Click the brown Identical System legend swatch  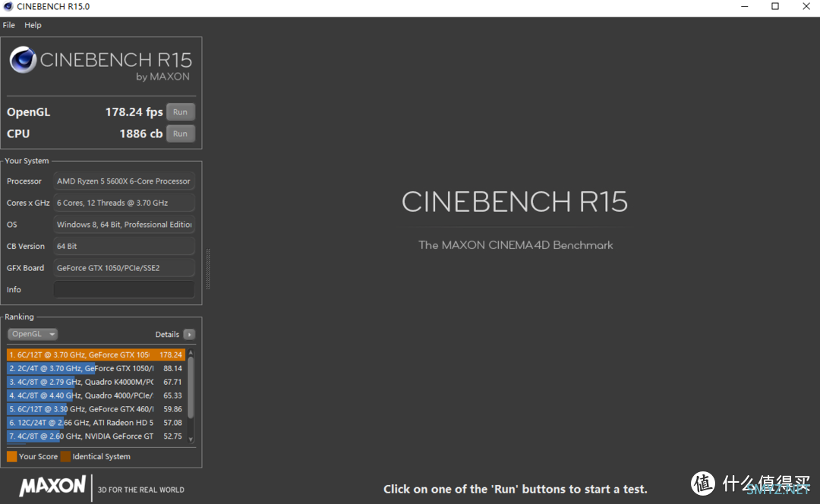point(65,457)
